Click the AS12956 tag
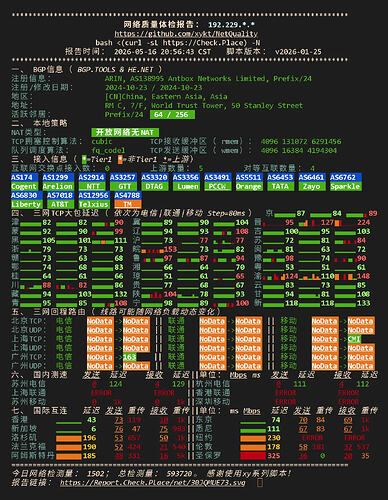 pyautogui.click(x=94, y=195)
